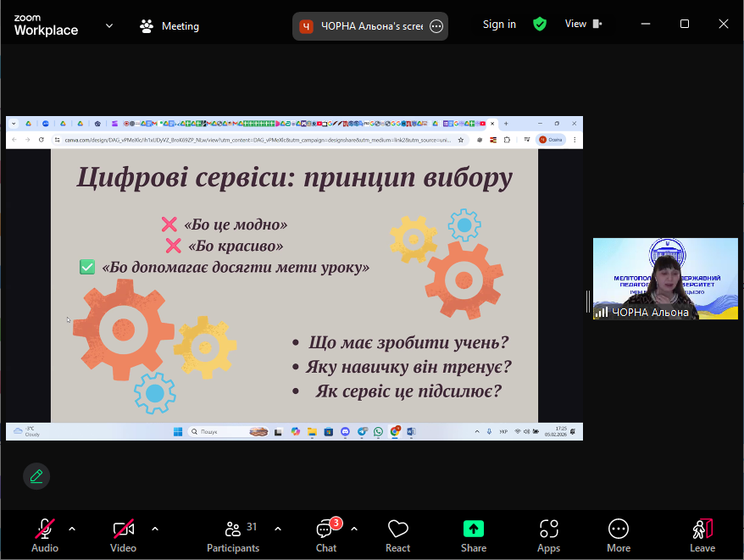Viewport: 744px width, 560px height.
Task: Open the View layout menu
Action: click(583, 24)
